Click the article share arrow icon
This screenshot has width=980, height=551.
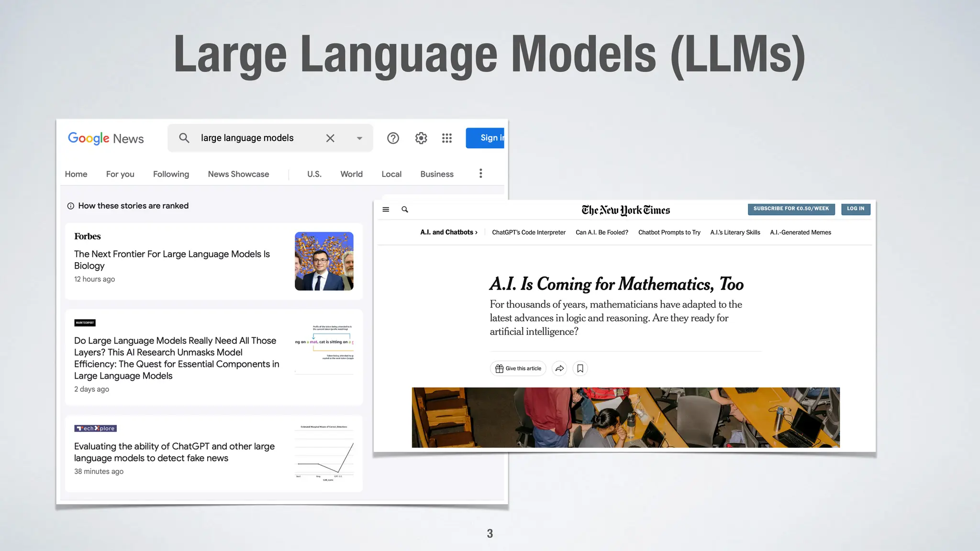tap(559, 368)
